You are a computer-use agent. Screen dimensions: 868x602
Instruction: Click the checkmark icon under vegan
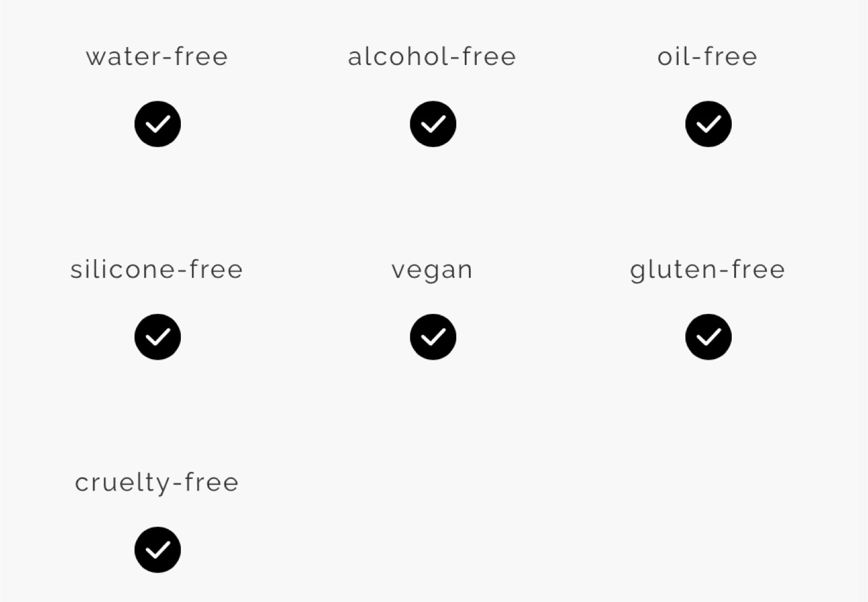(x=433, y=336)
